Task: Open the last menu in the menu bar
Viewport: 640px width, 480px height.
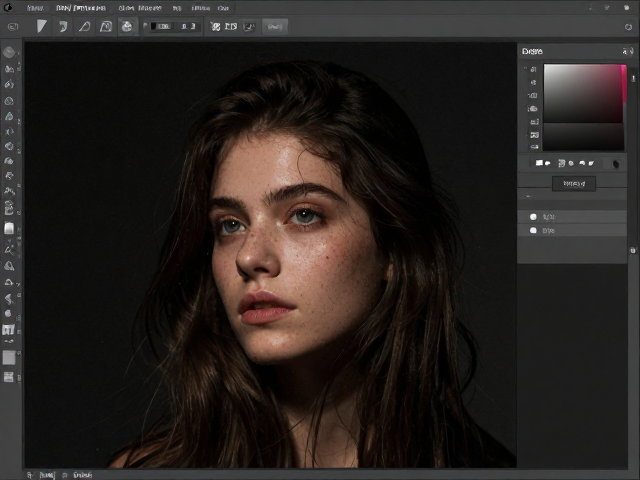Action: click(x=223, y=8)
